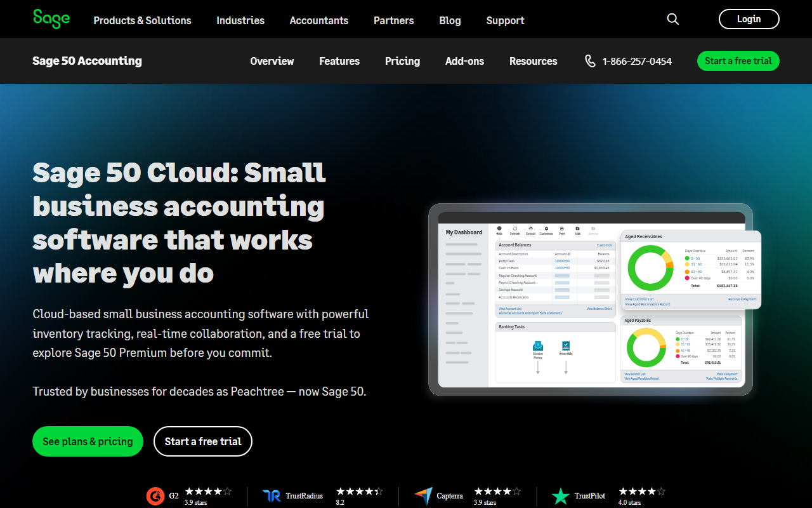The height and width of the screenshot is (508, 812).
Task: Call phone number 1-866-257-0454
Action: tap(637, 61)
